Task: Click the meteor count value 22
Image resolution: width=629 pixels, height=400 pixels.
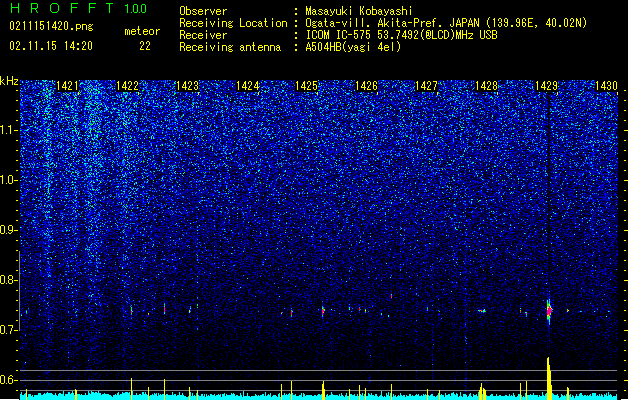Action: point(145,46)
